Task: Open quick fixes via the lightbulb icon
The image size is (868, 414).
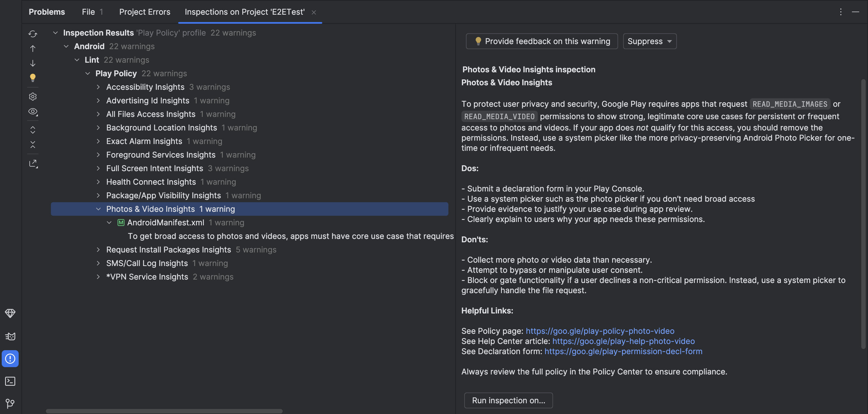Action: pyautogui.click(x=33, y=78)
